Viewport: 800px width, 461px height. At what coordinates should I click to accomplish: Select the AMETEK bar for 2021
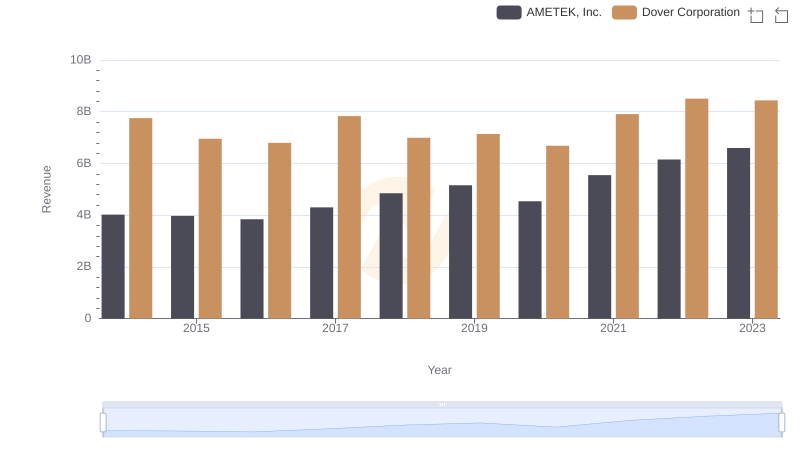point(599,246)
